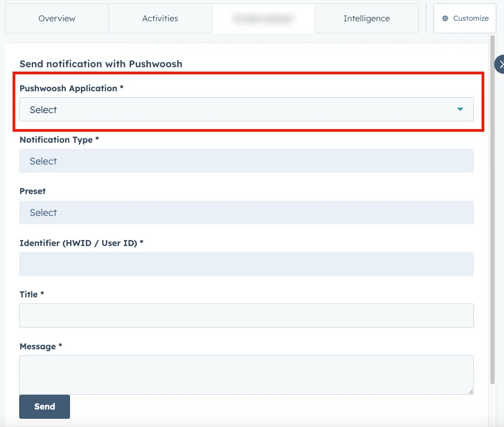Screen dimensions: 504x427
Task: Switch to the Overview tab
Action: point(57,19)
